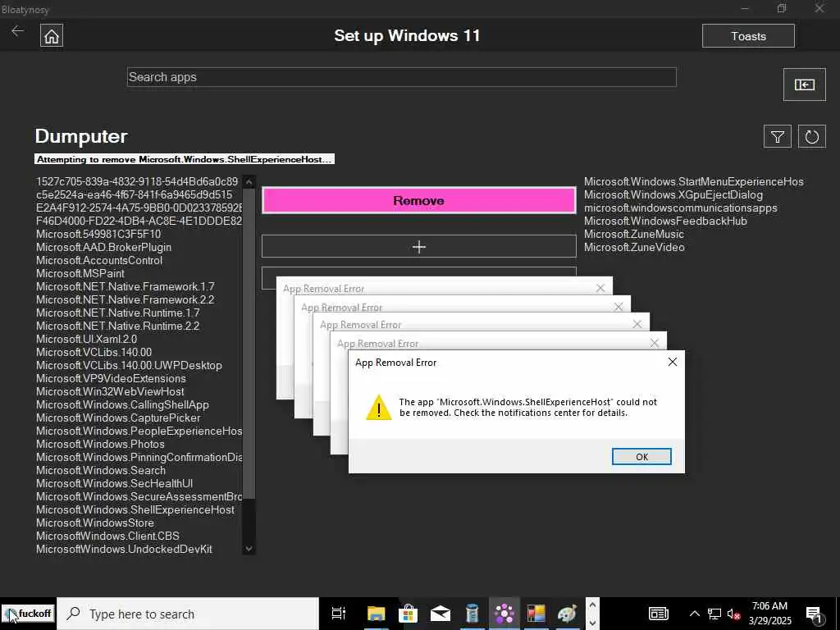Click the pink Remove button

(419, 200)
